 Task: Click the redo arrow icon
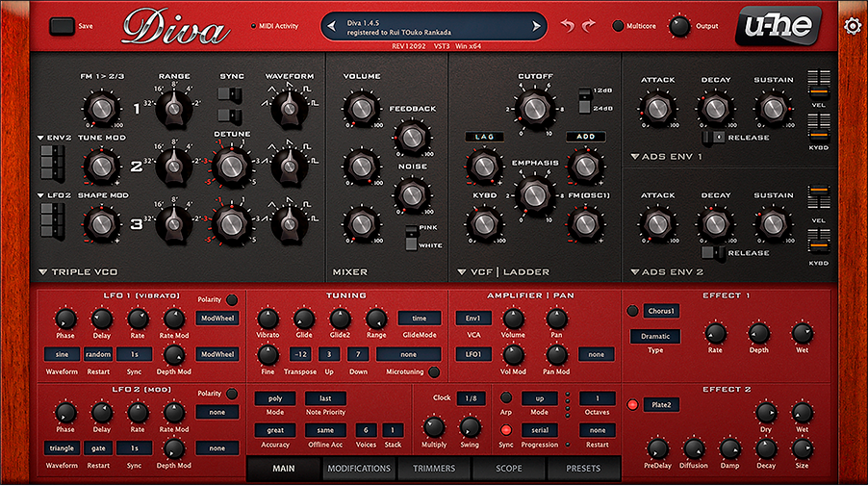(589, 26)
